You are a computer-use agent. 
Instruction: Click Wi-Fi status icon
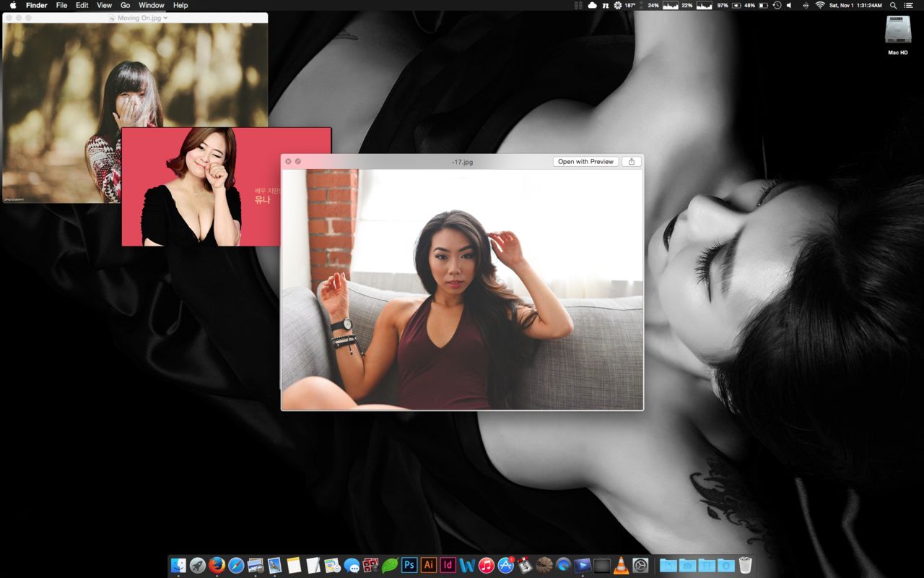point(820,5)
